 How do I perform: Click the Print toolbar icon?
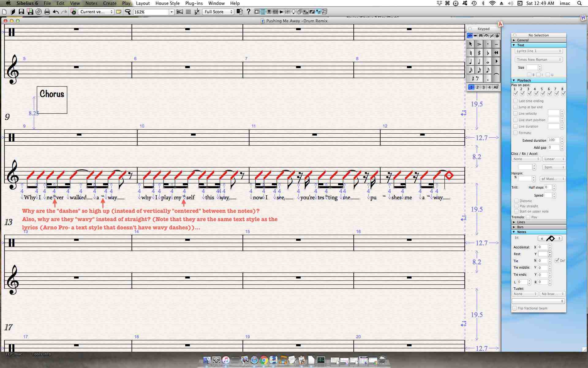47,12
